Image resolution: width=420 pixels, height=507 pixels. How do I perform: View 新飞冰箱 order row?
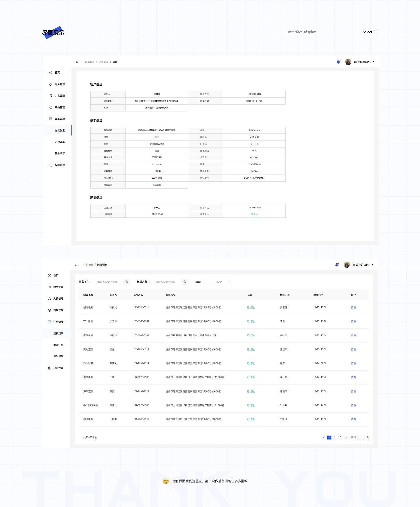pos(353,363)
